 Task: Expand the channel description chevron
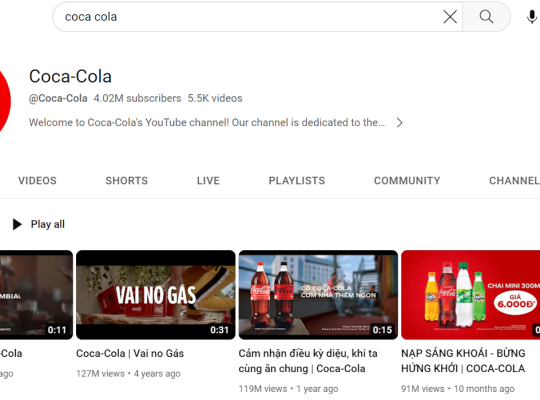coord(399,123)
